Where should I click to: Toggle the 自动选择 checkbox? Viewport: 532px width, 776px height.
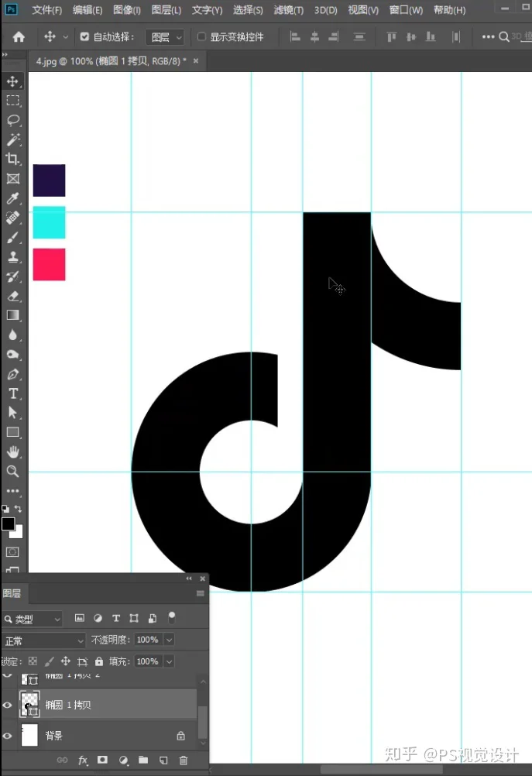pyautogui.click(x=84, y=36)
